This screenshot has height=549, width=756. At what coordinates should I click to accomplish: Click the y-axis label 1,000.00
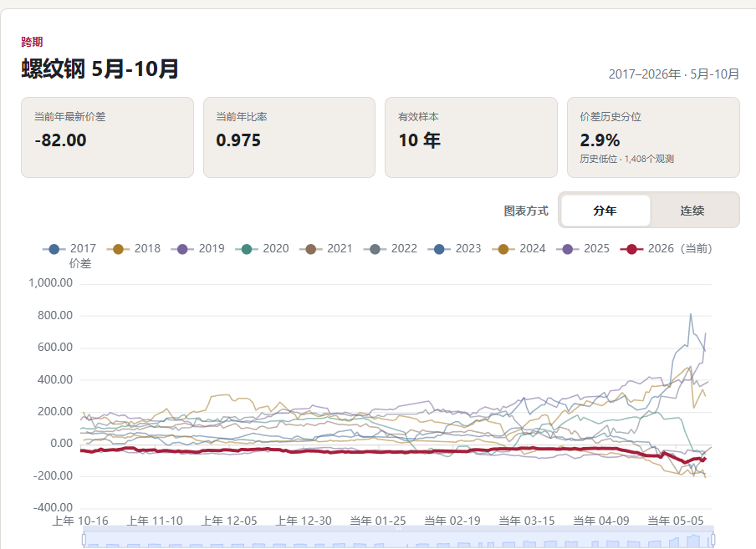click(x=51, y=283)
